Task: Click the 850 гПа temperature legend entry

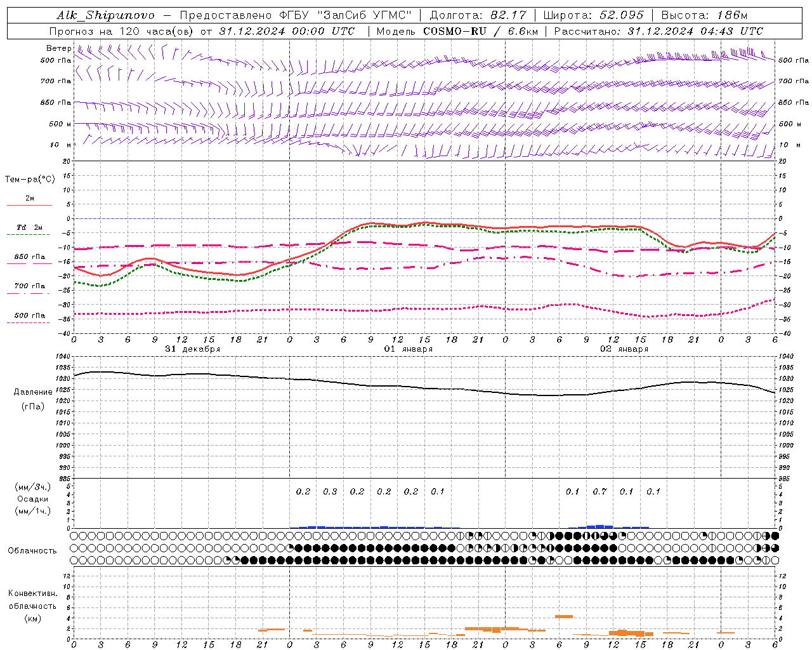Action: (30, 257)
